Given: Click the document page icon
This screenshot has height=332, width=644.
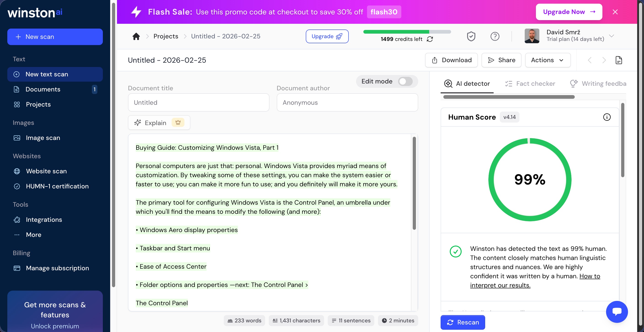Looking at the screenshot, I should click(618, 60).
